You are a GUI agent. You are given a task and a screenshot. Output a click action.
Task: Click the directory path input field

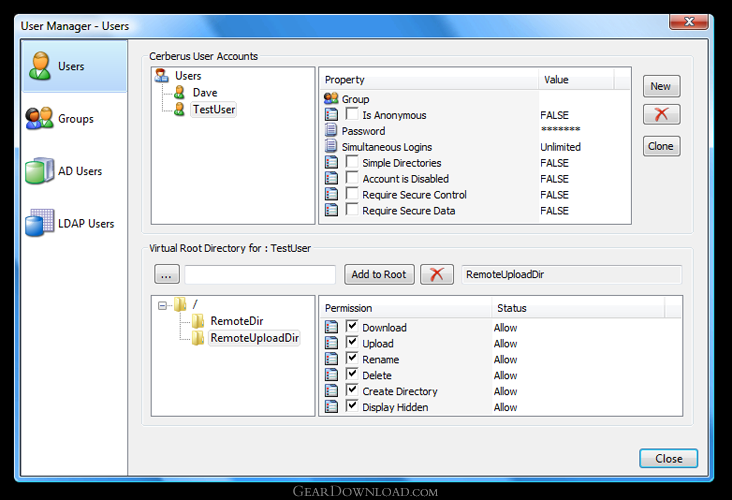click(260, 275)
